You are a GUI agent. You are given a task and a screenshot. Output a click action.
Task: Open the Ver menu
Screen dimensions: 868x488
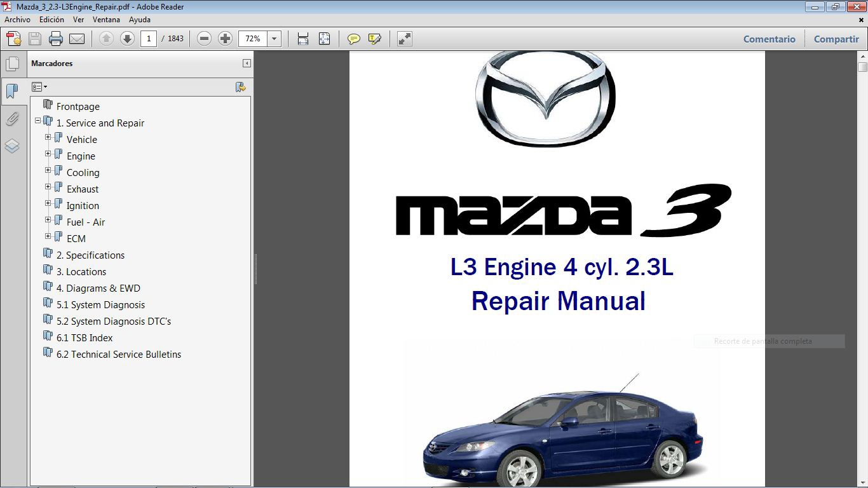coord(78,20)
